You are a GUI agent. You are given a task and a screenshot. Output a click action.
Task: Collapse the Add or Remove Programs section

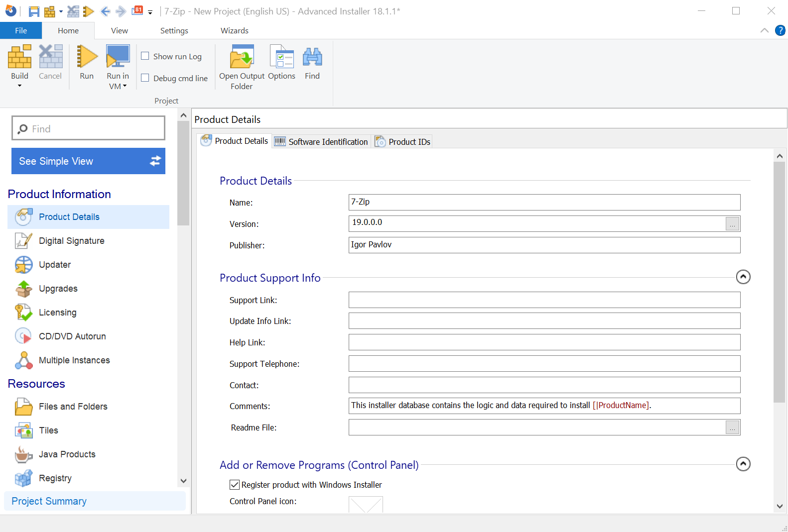point(743,464)
